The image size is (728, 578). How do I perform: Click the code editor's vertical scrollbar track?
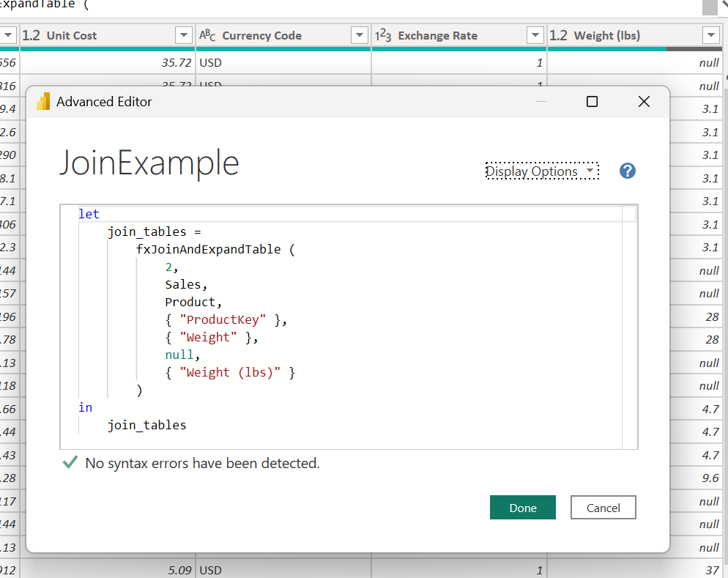(629, 330)
